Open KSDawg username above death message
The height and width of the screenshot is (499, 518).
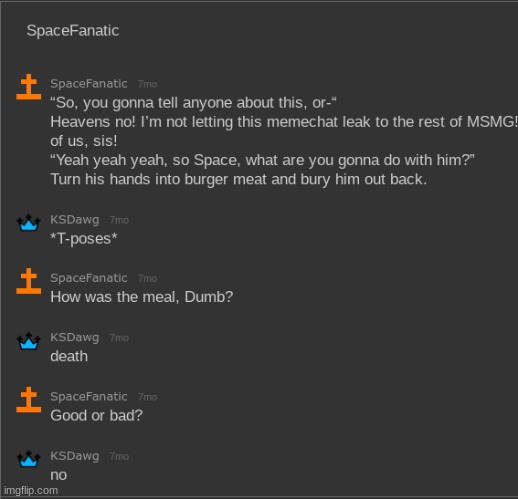tap(75, 337)
